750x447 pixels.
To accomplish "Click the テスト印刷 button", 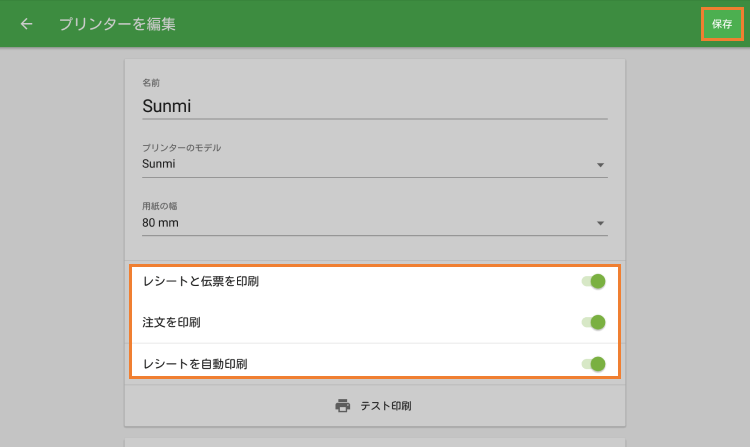I will pos(385,406).
